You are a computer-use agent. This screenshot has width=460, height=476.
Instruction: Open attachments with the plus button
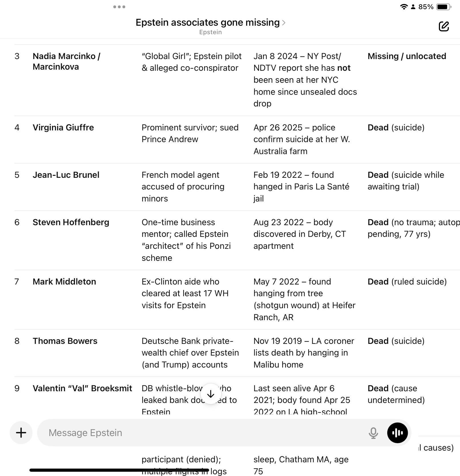tap(21, 433)
